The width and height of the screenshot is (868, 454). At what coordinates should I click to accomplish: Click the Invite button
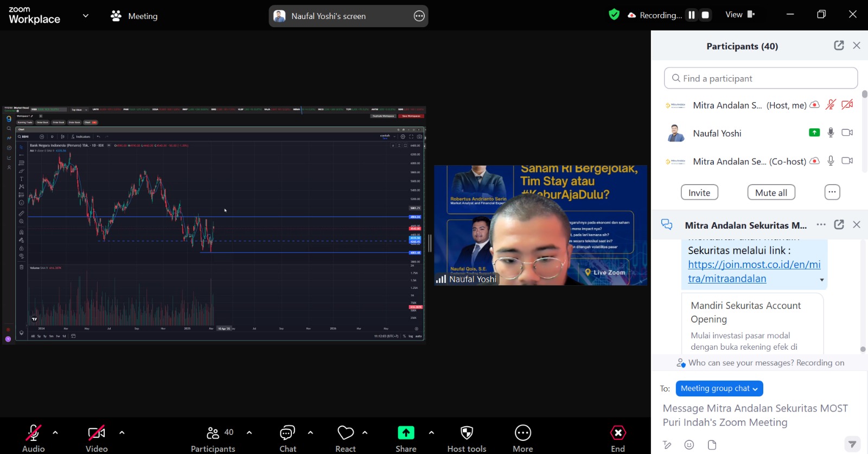(699, 193)
